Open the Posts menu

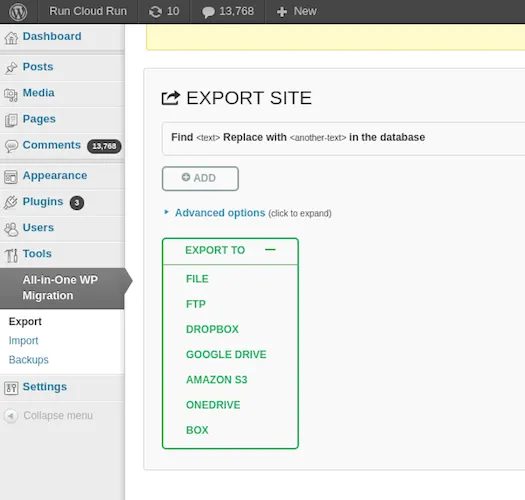pos(38,67)
